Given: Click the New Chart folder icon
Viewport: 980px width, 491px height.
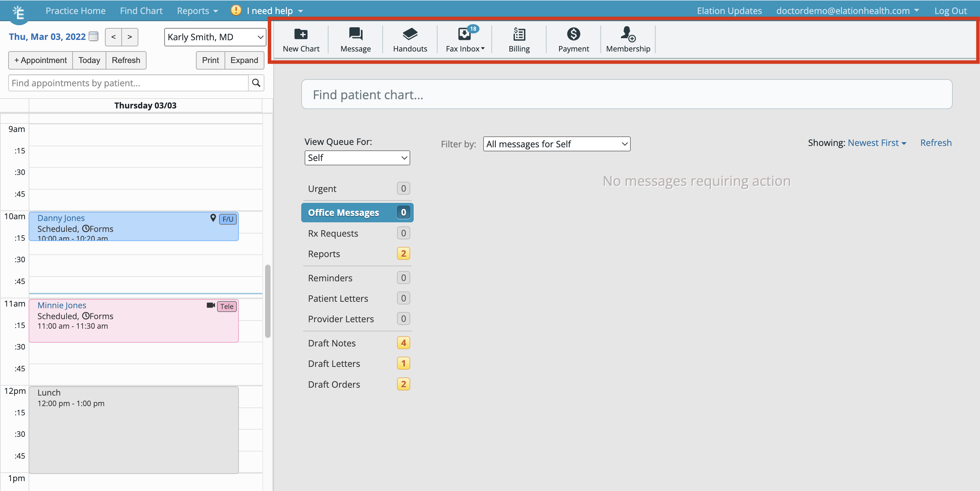Looking at the screenshot, I should [301, 34].
